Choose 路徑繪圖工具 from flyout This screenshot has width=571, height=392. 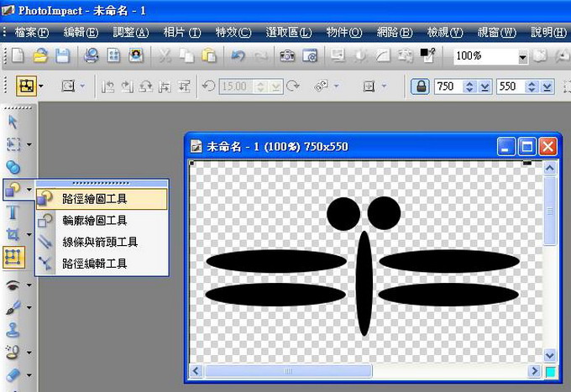point(102,199)
